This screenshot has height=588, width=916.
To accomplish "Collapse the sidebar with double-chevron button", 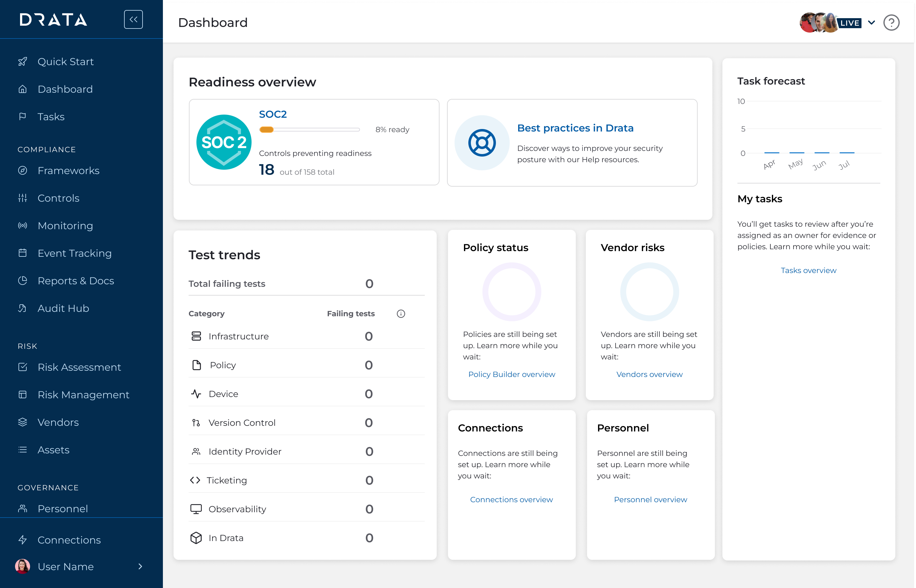I will (x=133, y=19).
